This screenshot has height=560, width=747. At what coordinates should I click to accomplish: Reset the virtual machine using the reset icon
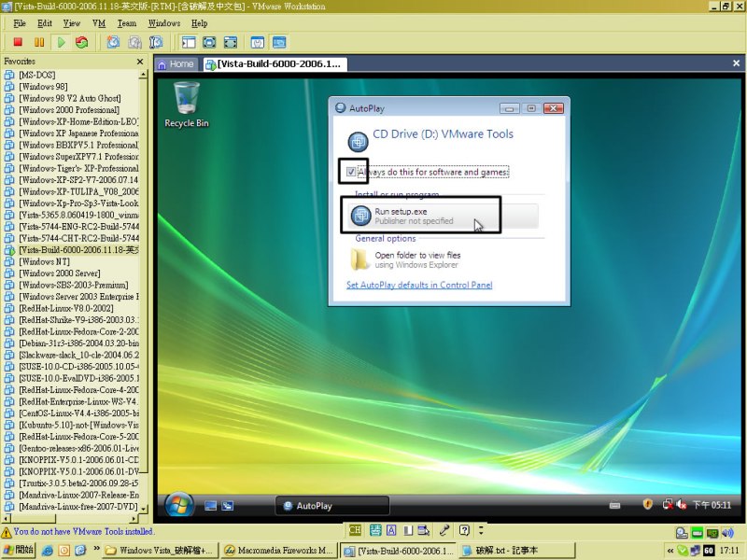pos(82,42)
